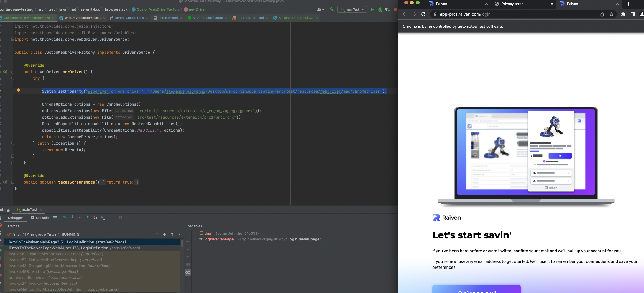Click the Frames list scrollbar thumb
This screenshot has height=293, width=644.
tap(182, 243)
